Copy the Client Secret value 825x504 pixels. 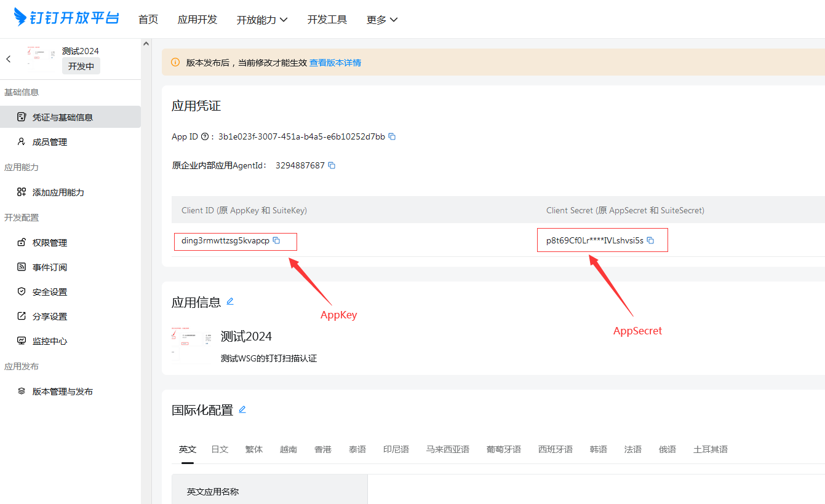650,240
